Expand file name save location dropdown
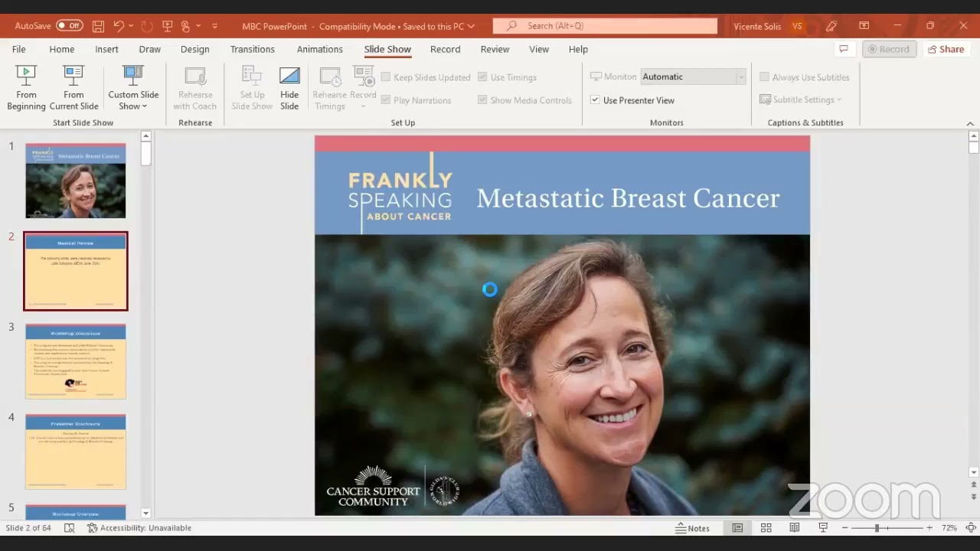The image size is (980, 551). [471, 26]
